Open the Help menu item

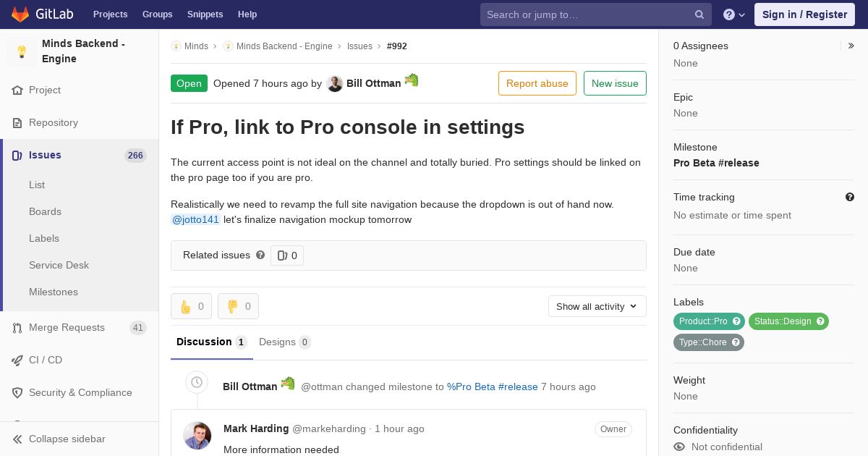point(247,14)
